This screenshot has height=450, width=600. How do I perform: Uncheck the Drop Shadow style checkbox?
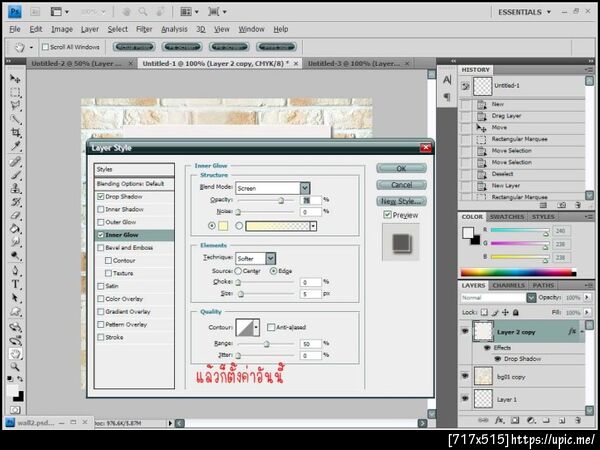pos(101,196)
